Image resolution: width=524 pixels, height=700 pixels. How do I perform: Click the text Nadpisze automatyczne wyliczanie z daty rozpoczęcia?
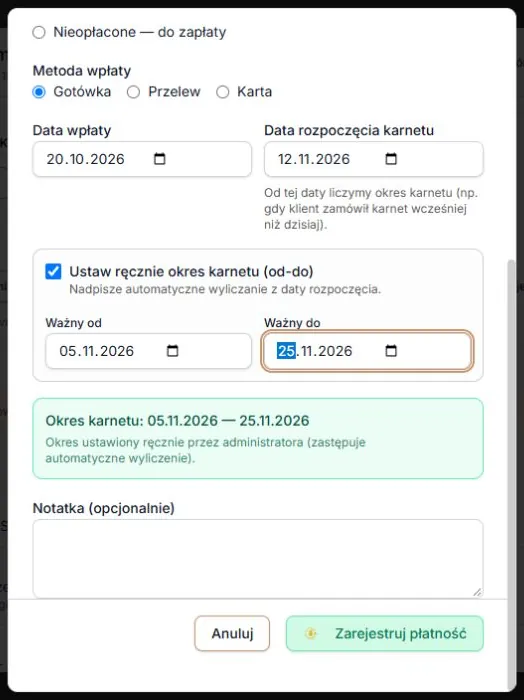pyautogui.click(x=225, y=289)
